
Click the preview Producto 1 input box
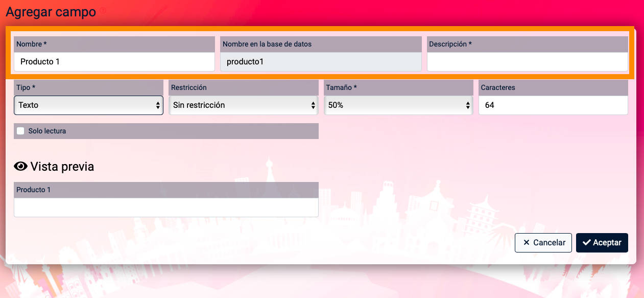click(166, 207)
